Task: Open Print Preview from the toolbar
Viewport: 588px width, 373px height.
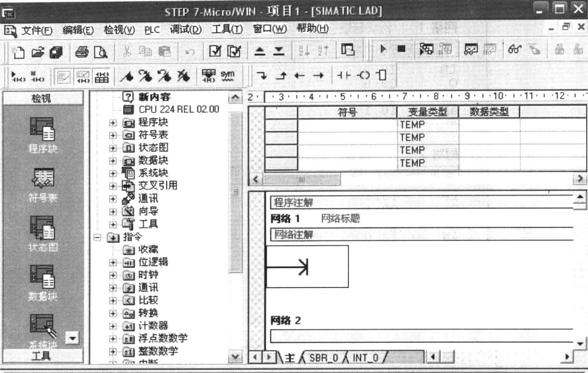Action: tap(101, 51)
